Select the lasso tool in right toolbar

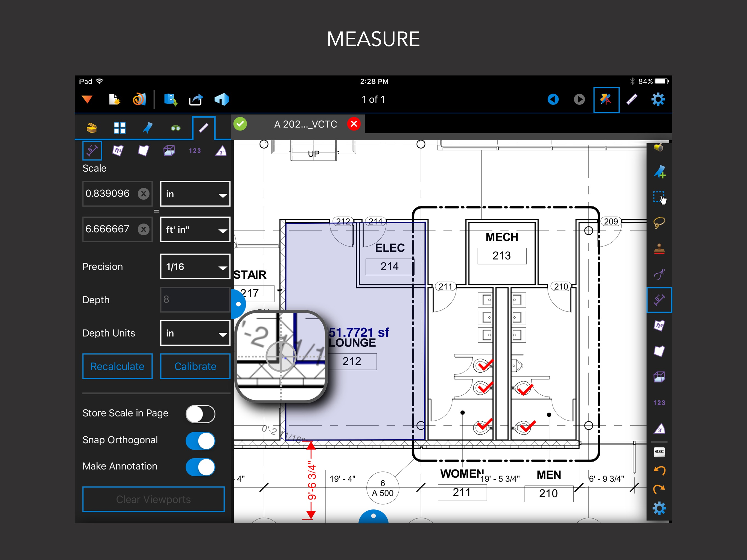(659, 223)
